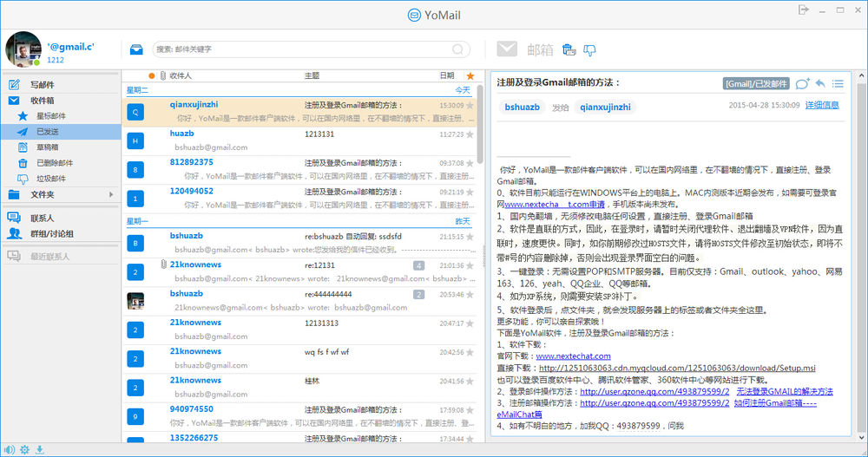This screenshot has height=457, width=868.
Task: Click the '@gmail.c' account name
Action: coord(71,47)
